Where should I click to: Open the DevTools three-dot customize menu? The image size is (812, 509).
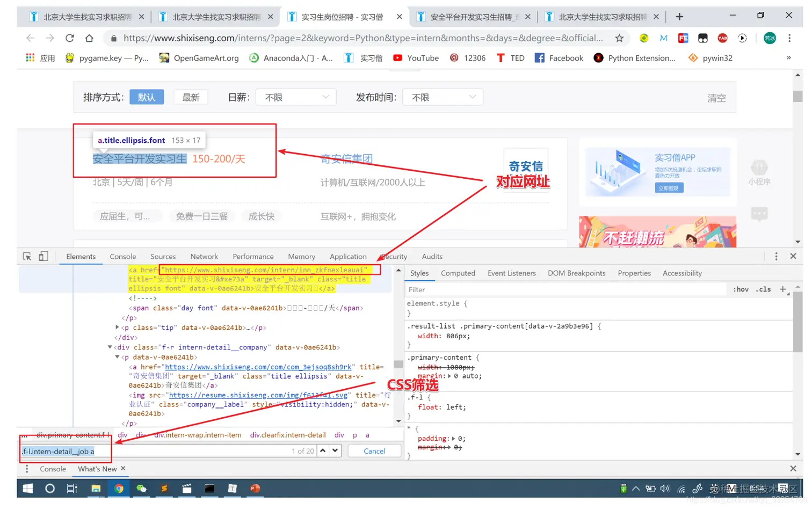[x=776, y=256]
